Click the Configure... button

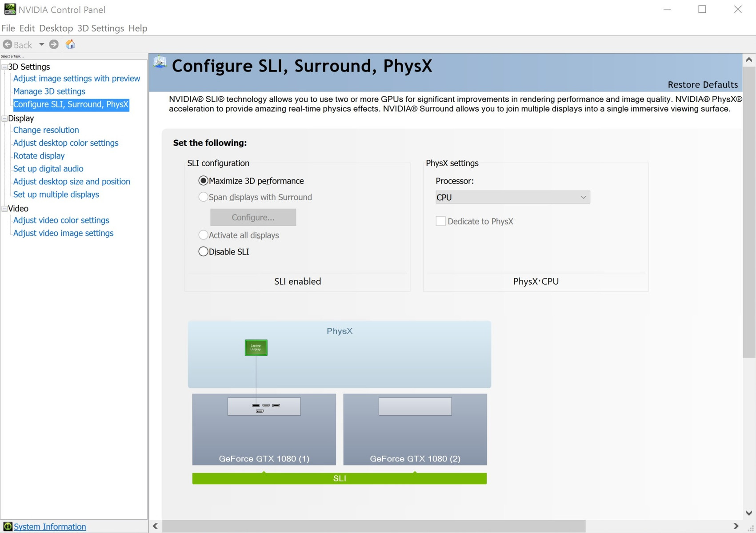click(253, 217)
